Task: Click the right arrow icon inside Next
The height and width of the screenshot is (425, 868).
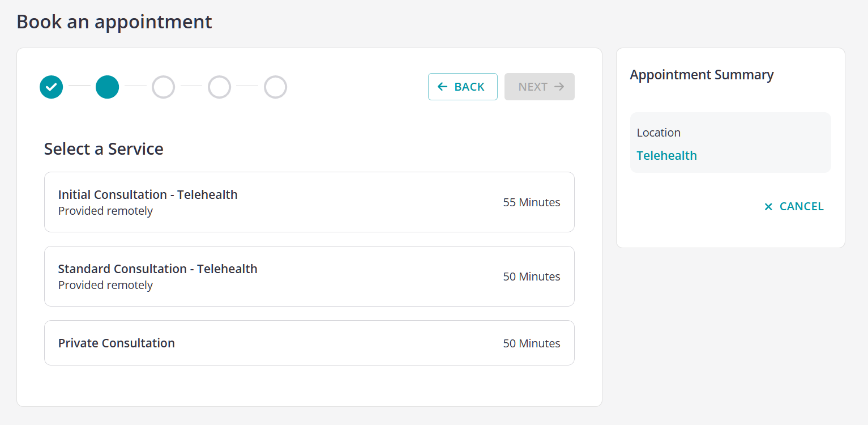Action: point(559,87)
